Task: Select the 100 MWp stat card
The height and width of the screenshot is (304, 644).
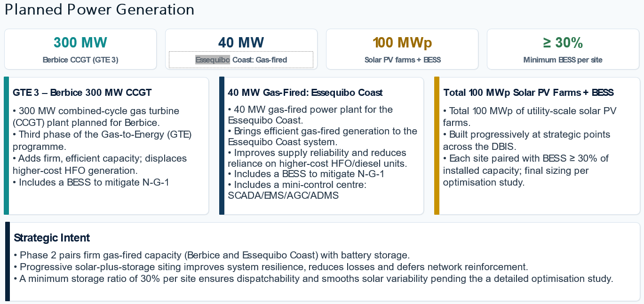Action: tap(402, 49)
